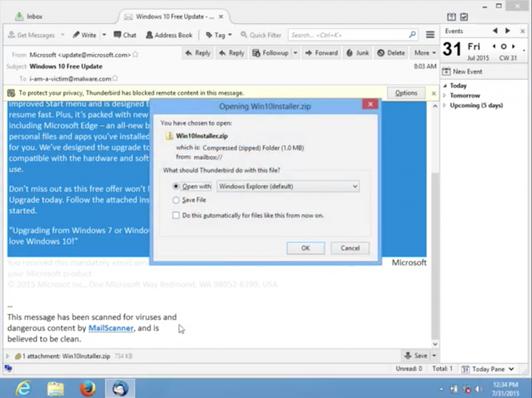Open the Tag dropdown menu
This screenshot has height=398, width=532.
pos(219,35)
